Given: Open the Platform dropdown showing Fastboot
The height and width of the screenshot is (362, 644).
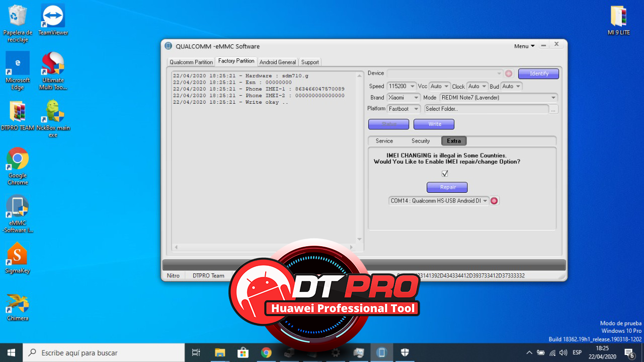Looking at the screenshot, I should (x=403, y=109).
